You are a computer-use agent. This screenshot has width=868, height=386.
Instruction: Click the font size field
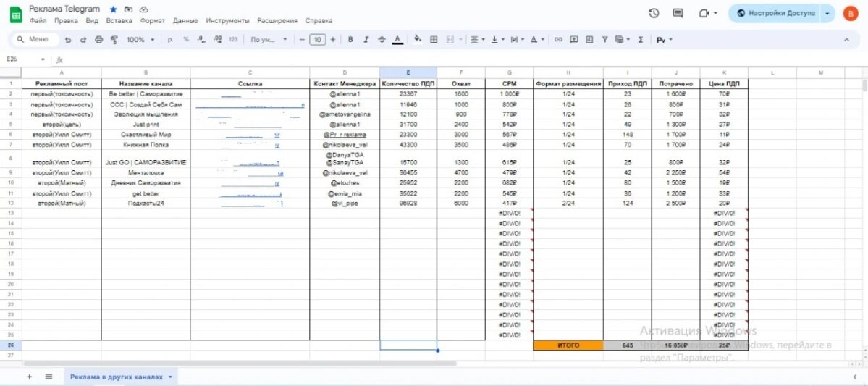(317, 39)
